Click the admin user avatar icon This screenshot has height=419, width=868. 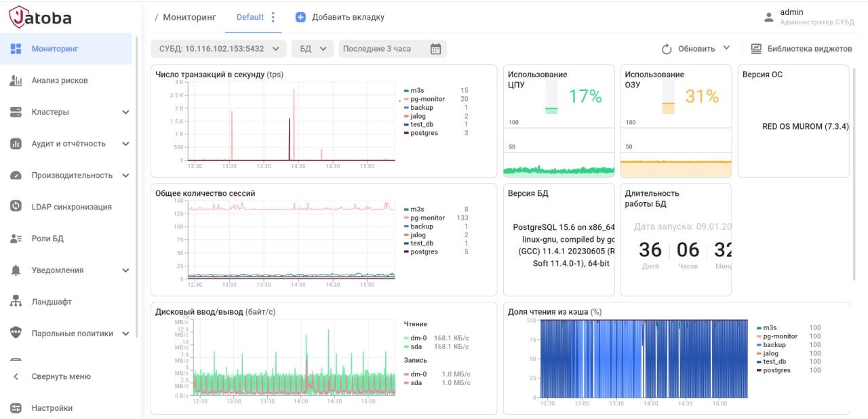tap(768, 17)
